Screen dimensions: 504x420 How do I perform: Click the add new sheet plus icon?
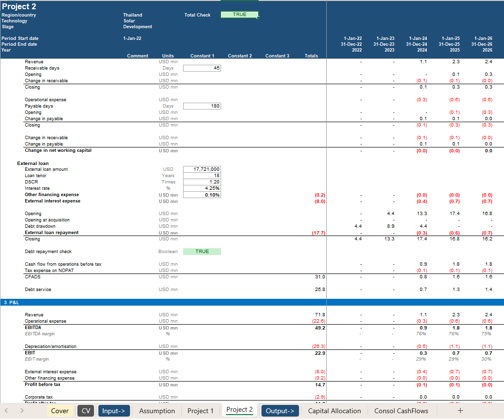[x=460, y=411]
